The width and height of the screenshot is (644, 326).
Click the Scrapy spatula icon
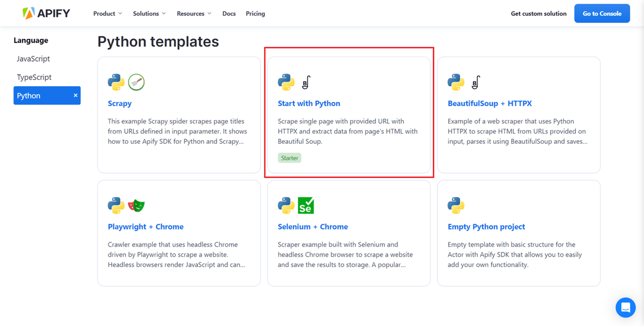pos(136,82)
